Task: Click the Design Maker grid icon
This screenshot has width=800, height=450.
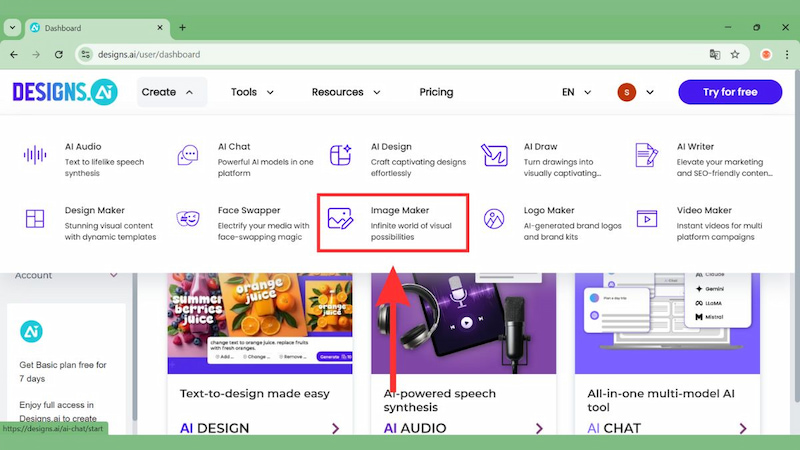Action: [35, 218]
